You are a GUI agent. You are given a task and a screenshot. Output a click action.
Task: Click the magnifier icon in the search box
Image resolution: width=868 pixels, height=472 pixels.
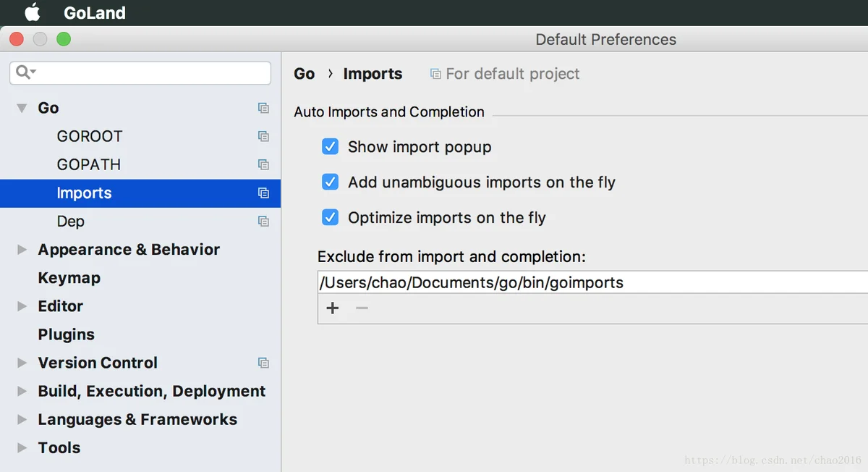coord(25,72)
